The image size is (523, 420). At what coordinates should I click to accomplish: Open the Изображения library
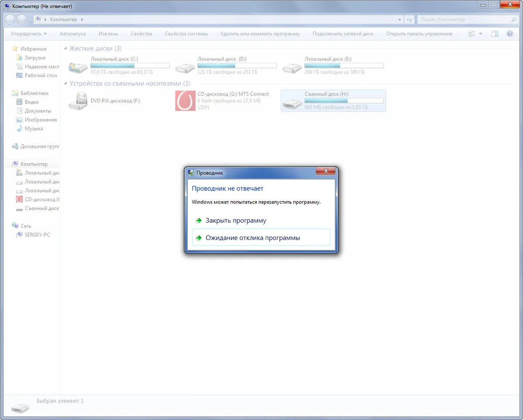(41, 120)
